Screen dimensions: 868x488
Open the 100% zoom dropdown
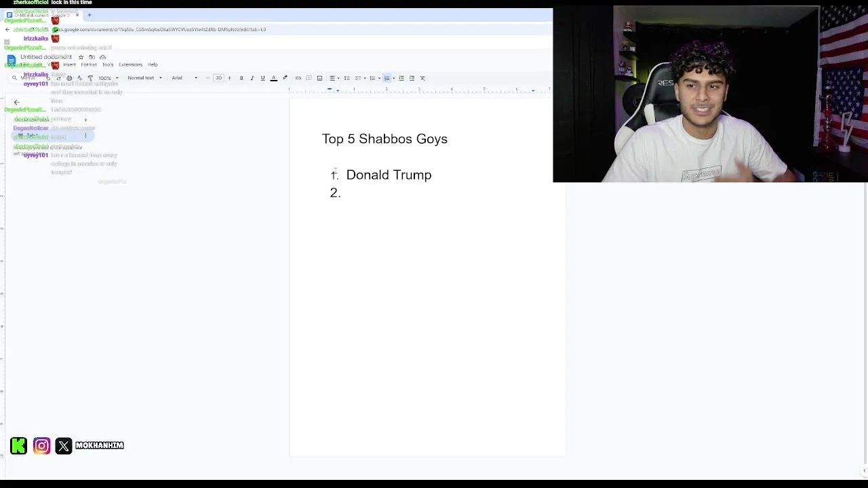click(108, 78)
